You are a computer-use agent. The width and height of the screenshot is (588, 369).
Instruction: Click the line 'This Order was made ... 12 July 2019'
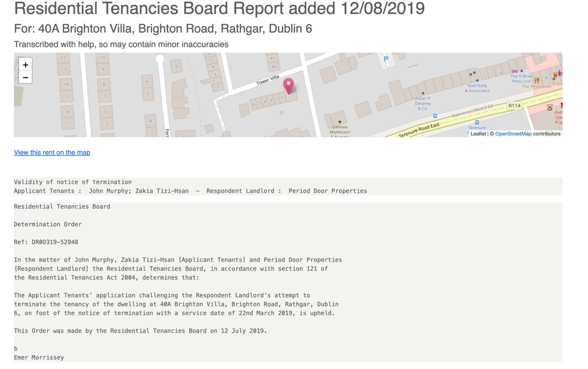141,331
